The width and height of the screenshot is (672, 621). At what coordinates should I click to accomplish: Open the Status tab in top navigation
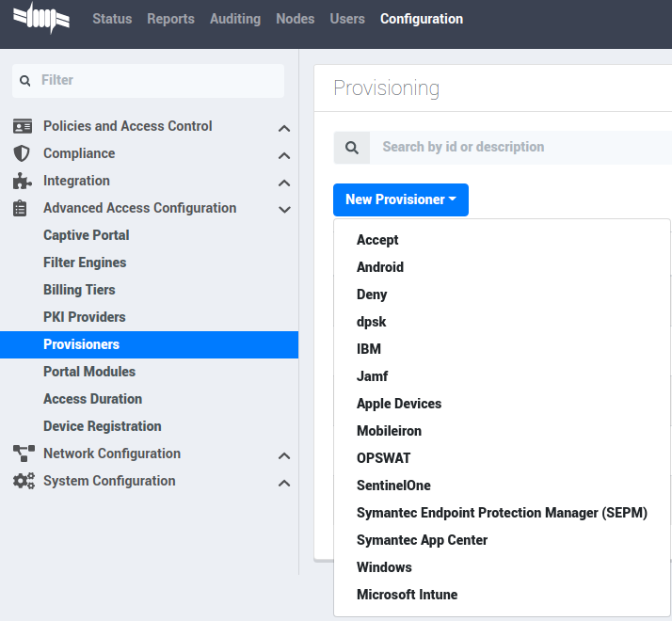click(x=112, y=19)
